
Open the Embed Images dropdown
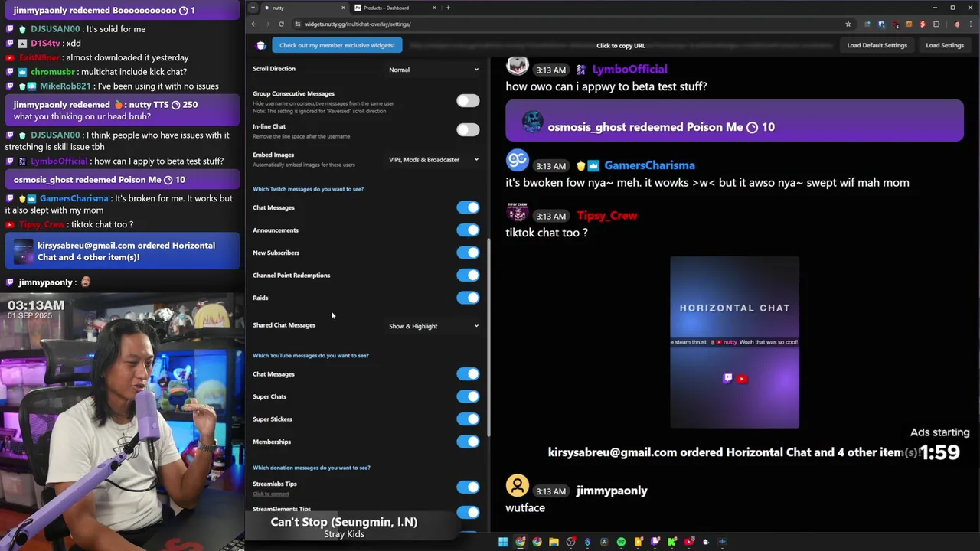(x=433, y=160)
